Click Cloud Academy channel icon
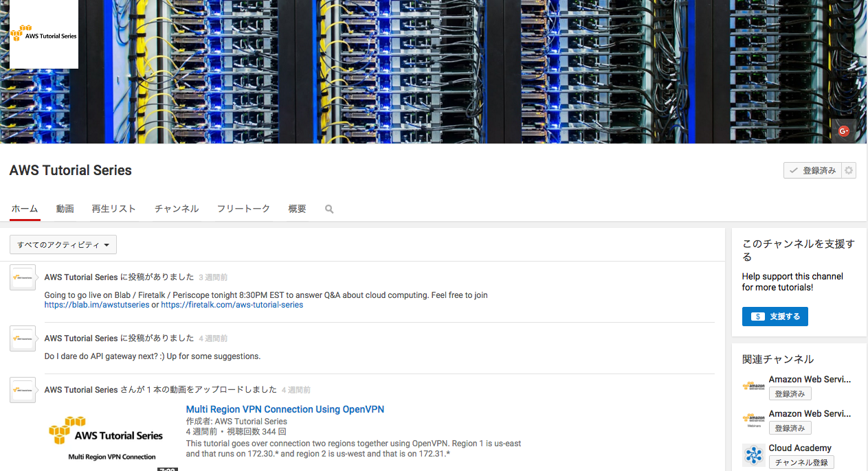The height and width of the screenshot is (471, 868). click(x=754, y=455)
